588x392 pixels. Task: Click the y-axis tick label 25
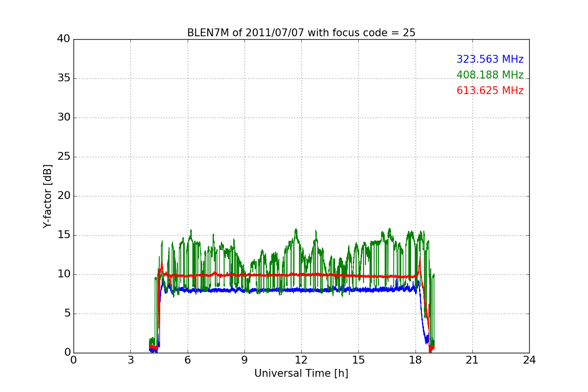(64, 157)
